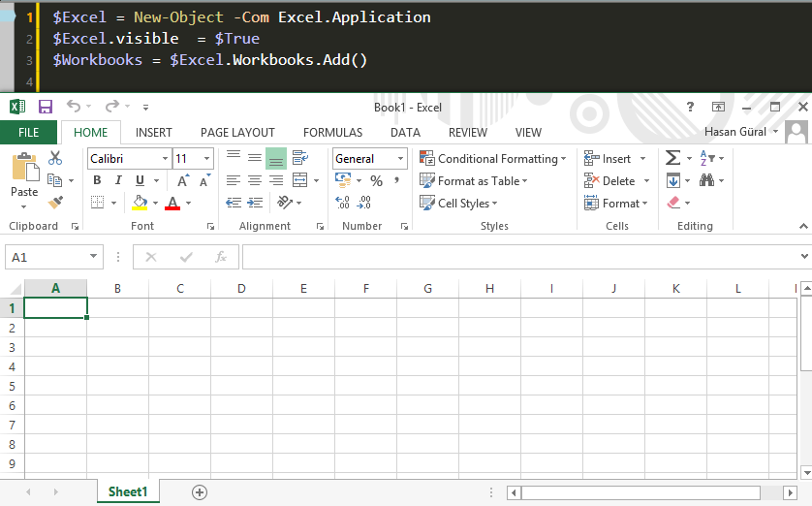Open Cell Styles gallery
This screenshot has height=506, width=812.
pos(458,203)
